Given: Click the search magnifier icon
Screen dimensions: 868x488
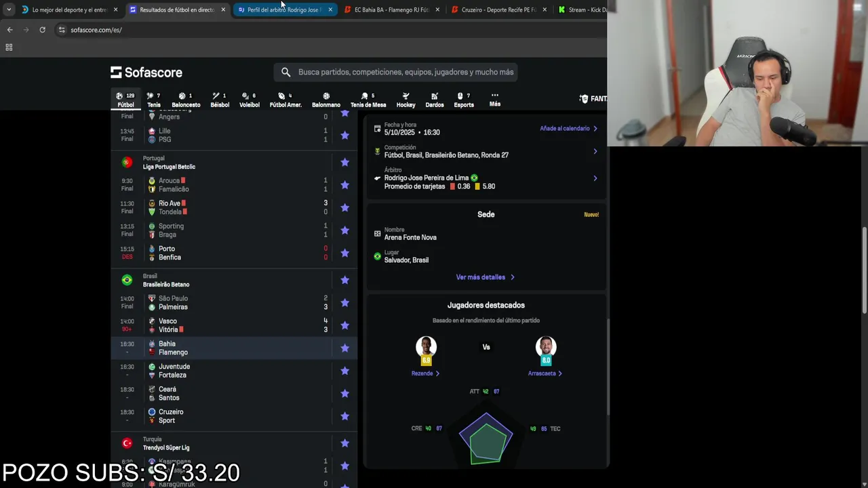Looking at the screenshot, I should [285, 72].
